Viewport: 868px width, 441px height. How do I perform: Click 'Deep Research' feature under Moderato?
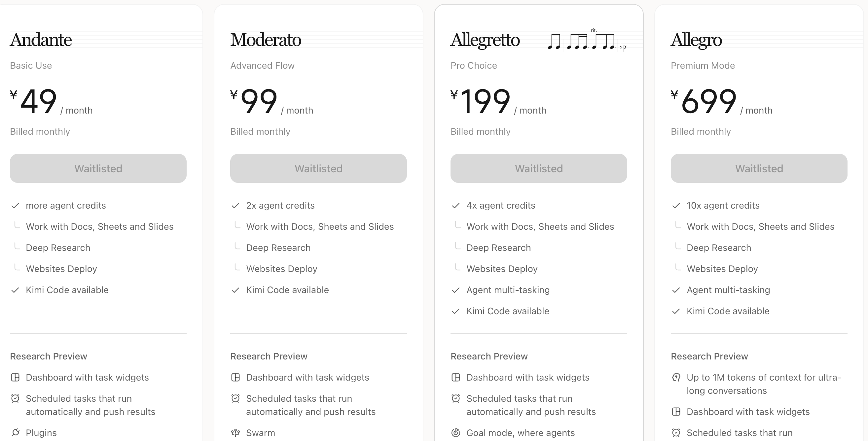[278, 248]
